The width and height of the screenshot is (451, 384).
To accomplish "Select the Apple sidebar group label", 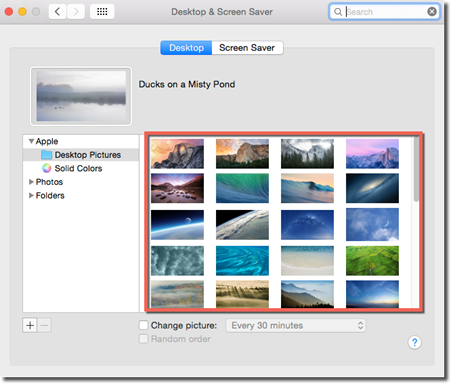I will pos(47,141).
